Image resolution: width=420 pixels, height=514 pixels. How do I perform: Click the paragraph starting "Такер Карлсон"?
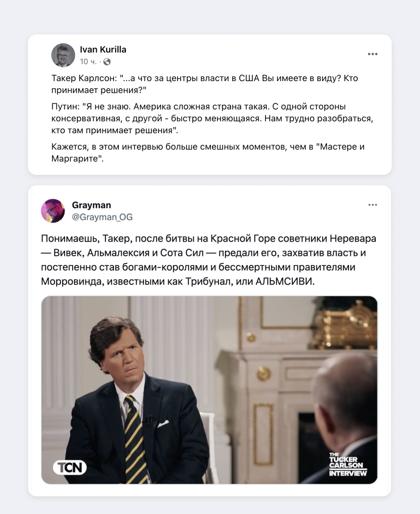[205, 84]
